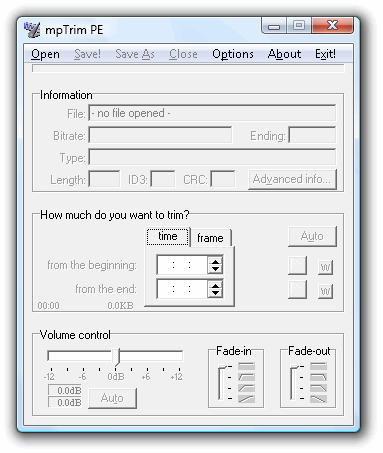Click the waveform W button for beginning
383x453 pixels.
(325, 267)
